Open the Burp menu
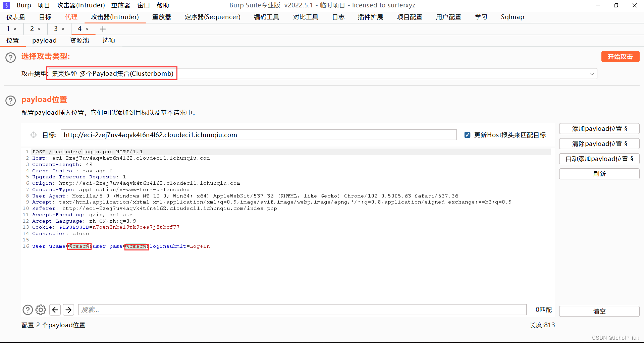 tap(24, 5)
